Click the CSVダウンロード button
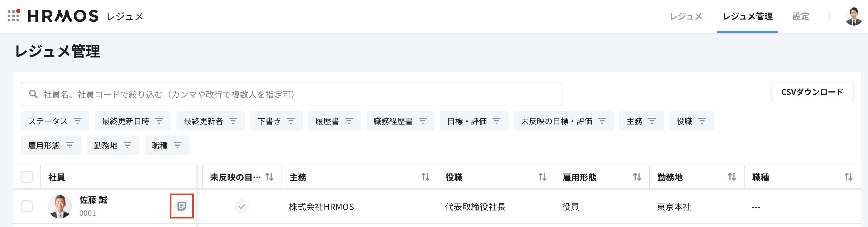Screen dimensions: 868x227 [x=812, y=92]
